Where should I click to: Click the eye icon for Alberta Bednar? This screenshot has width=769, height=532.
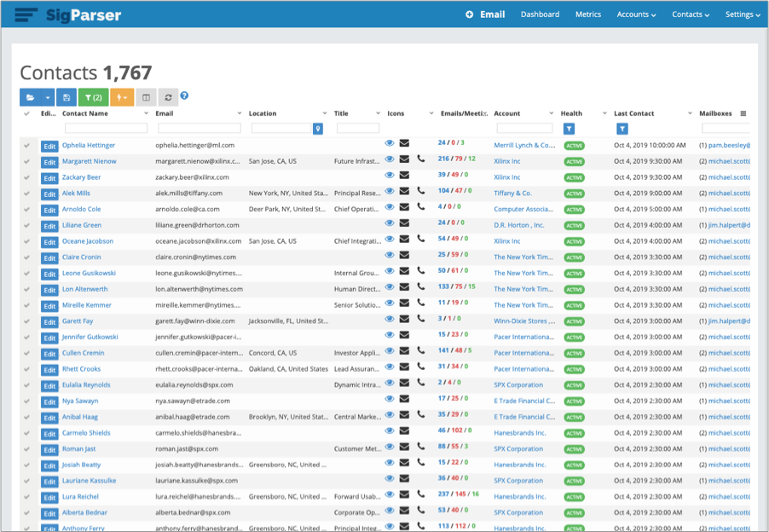point(390,511)
